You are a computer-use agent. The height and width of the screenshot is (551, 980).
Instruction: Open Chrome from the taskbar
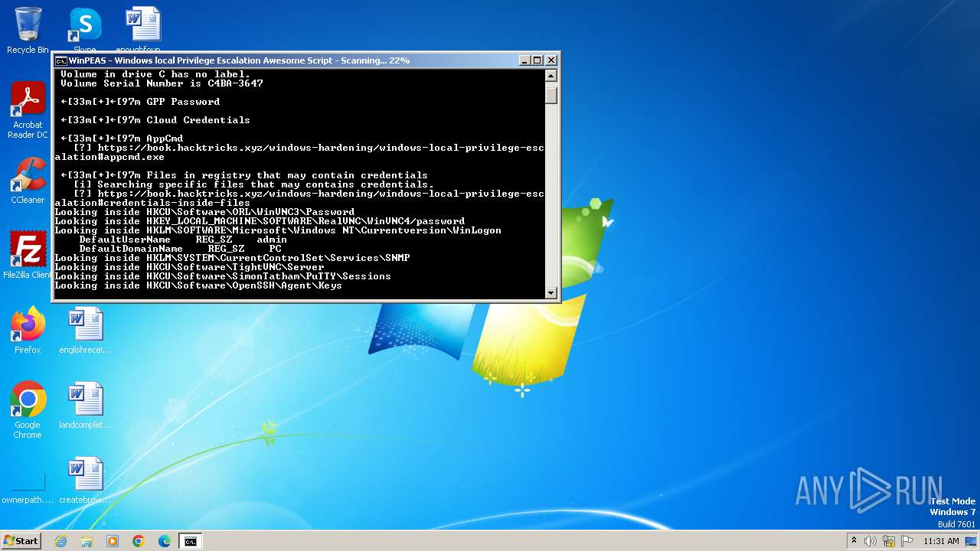[x=139, y=541]
